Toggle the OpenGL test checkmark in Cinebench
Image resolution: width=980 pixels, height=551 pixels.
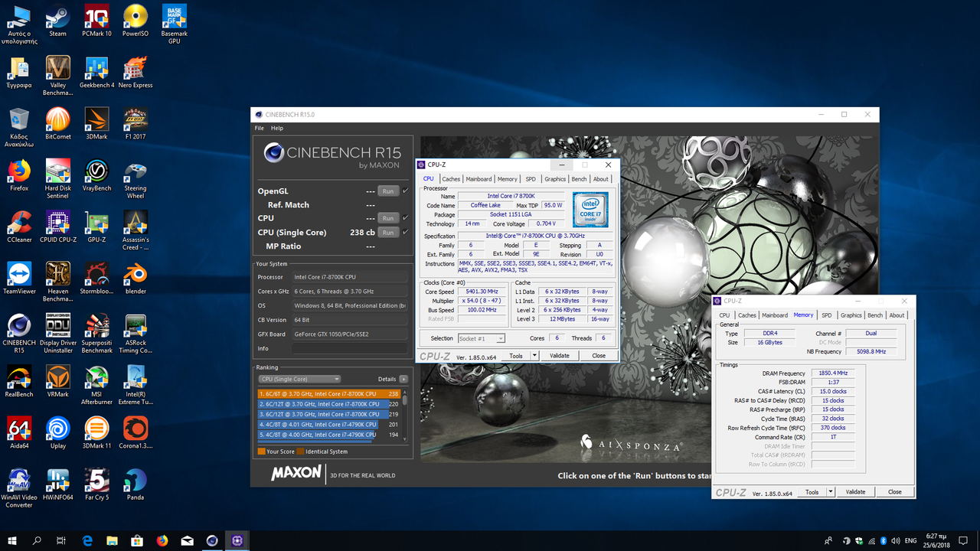406,191
